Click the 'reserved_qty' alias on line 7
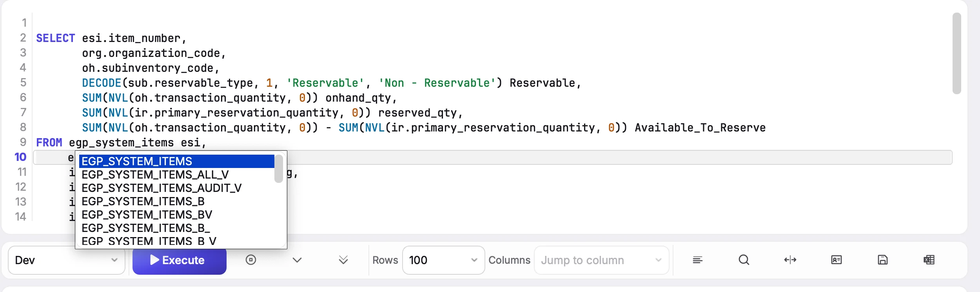 point(417,113)
